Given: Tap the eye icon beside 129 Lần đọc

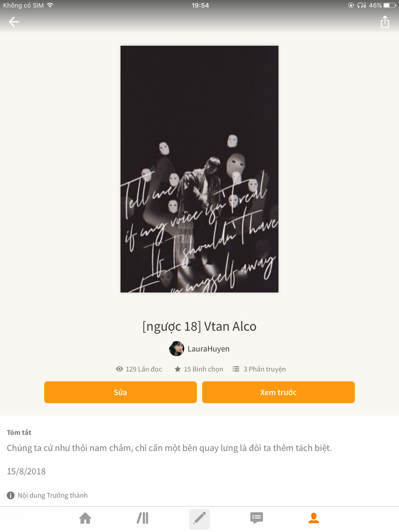Looking at the screenshot, I should point(119,369).
